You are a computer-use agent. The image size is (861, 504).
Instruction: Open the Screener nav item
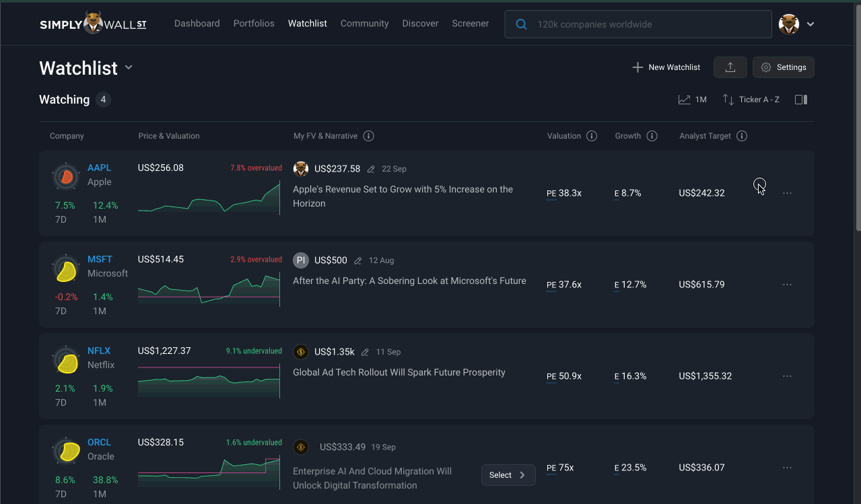(x=471, y=24)
